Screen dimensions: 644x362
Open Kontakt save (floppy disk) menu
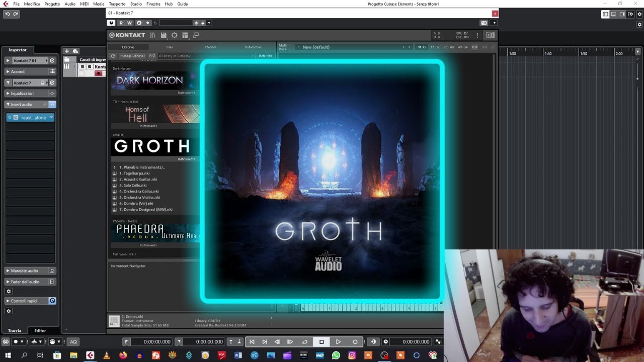point(164,35)
